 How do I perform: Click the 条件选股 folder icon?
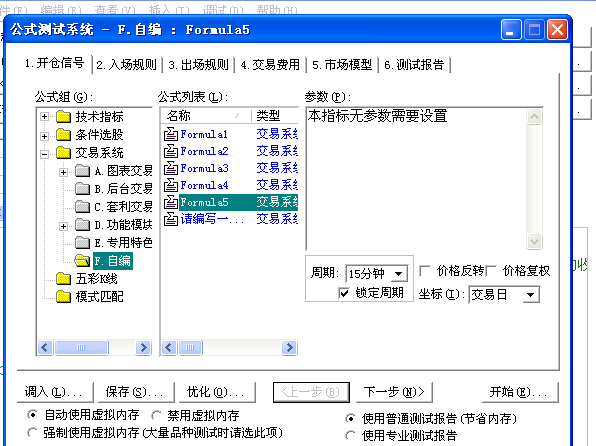63,135
